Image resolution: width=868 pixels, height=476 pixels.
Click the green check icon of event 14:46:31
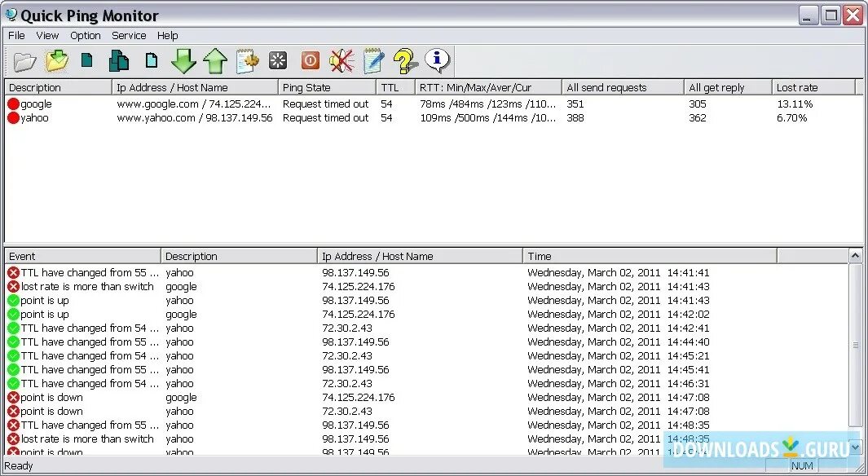(13, 384)
